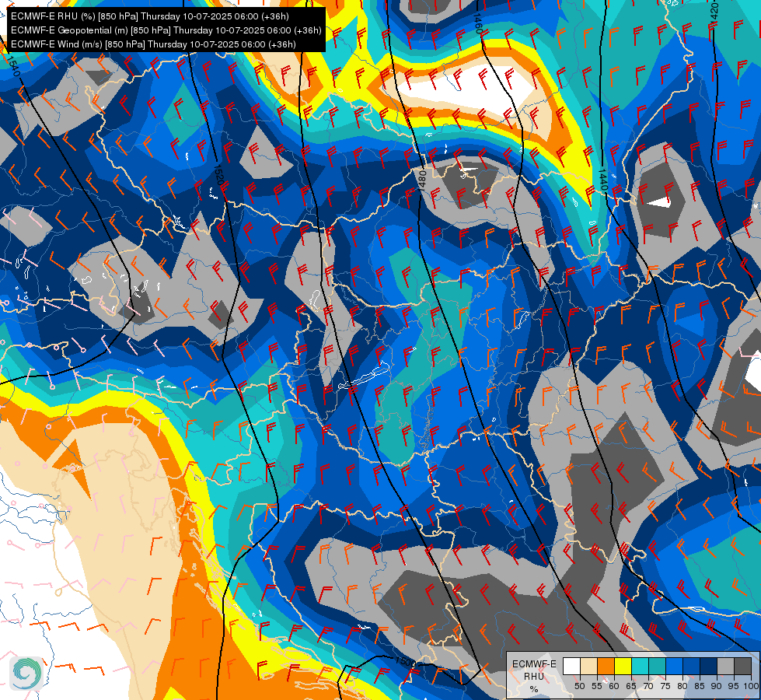
Task: Click the legend value "75"
Action: click(665, 686)
